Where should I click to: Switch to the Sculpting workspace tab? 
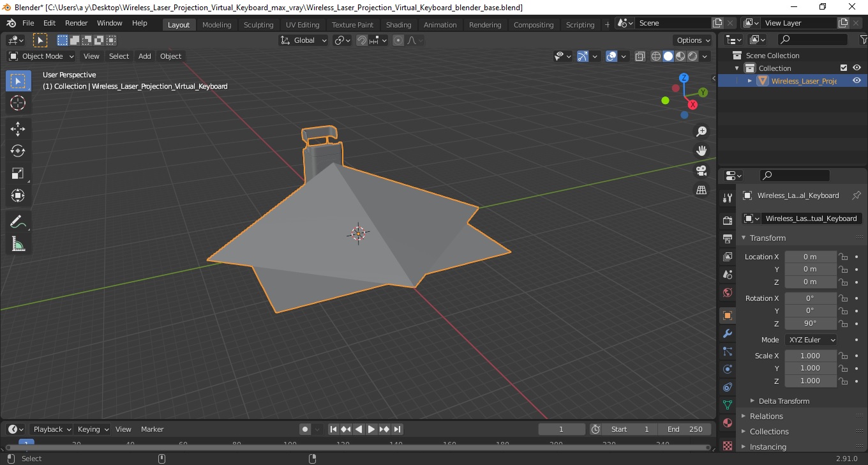pyautogui.click(x=258, y=25)
